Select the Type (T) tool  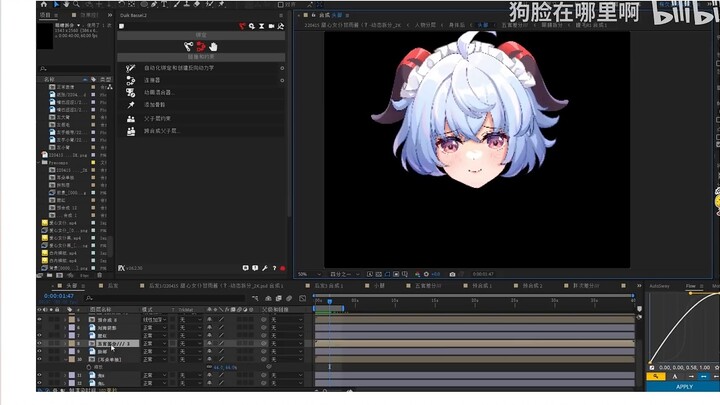pyautogui.click(x=164, y=4)
